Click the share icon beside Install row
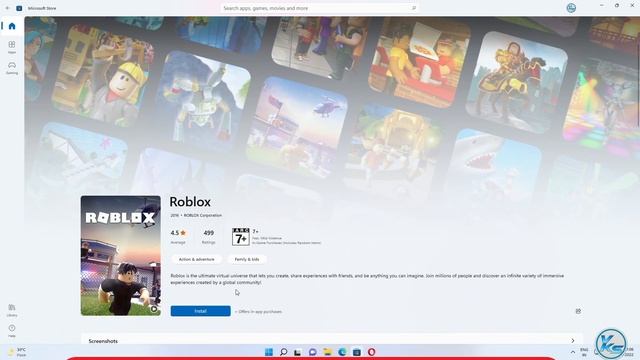The width and height of the screenshot is (640, 360). click(x=578, y=311)
